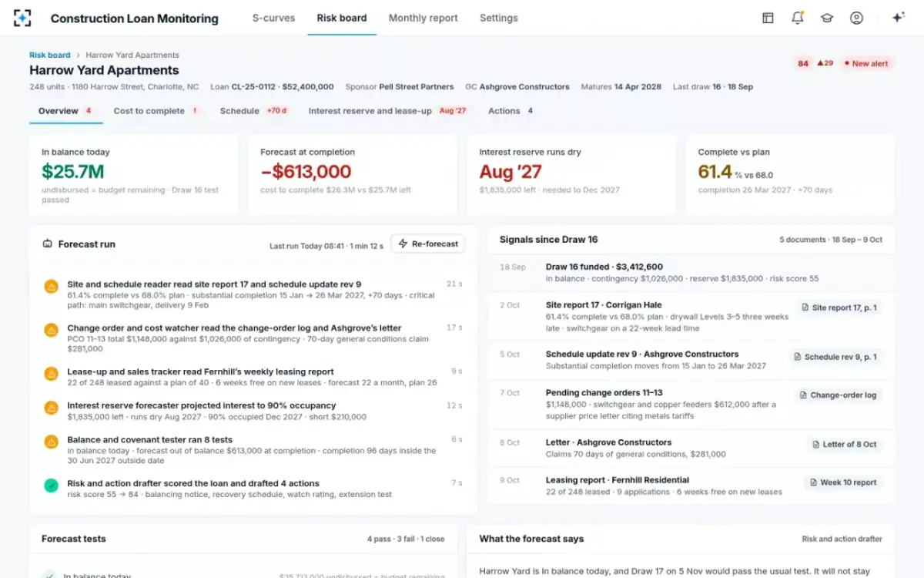Open the Schedule rev 9, p. 1 document

pos(835,357)
